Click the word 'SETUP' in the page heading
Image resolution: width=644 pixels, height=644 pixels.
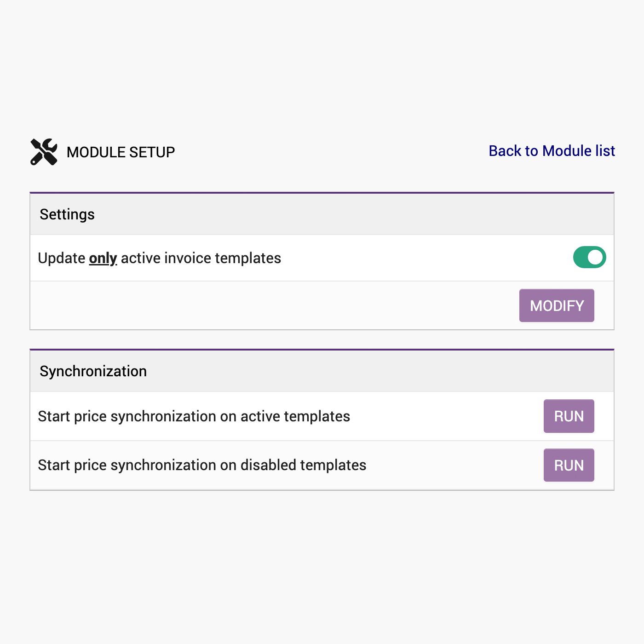(x=152, y=152)
